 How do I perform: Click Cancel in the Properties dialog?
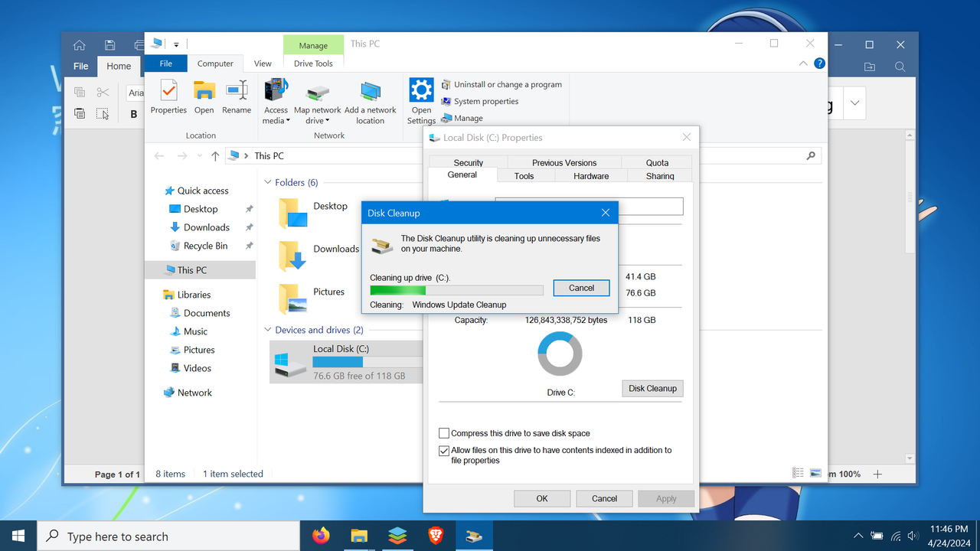tap(604, 498)
